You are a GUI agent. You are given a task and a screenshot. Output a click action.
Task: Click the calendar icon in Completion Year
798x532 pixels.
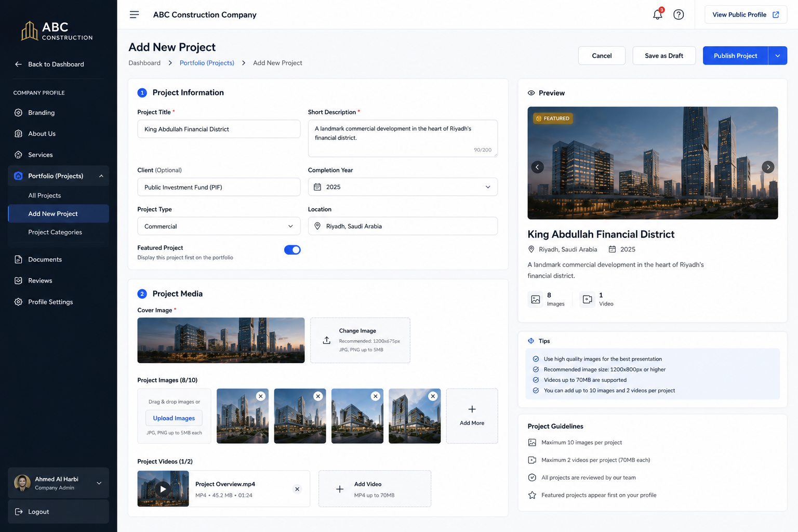[x=317, y=187]
